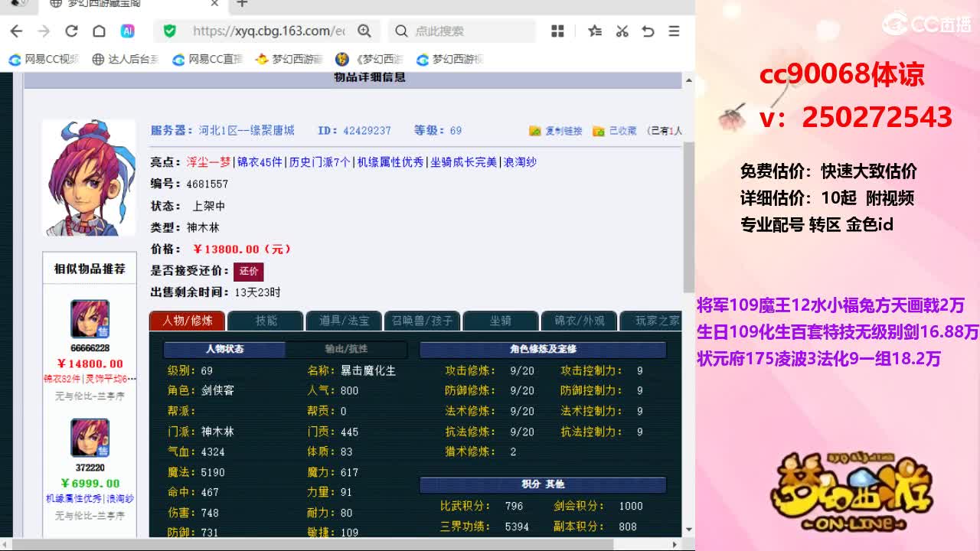Select the 召唤兽/孩子 tab

tap(422, 321)
